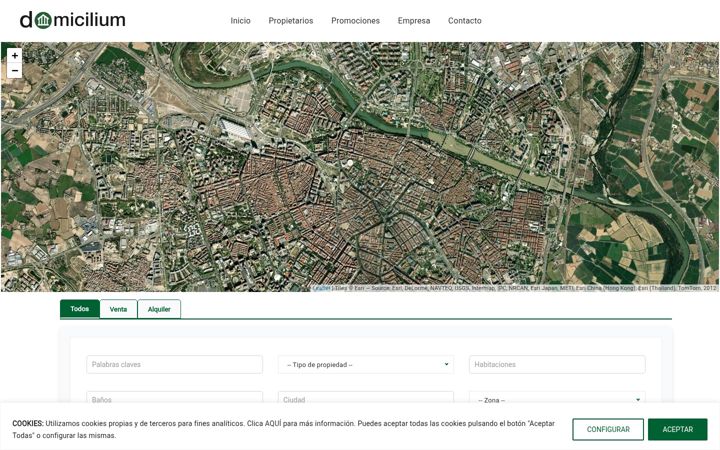Focus the Ciudad input field
Image resolution: width=720 pixels, height=450 pixels.
point(366,399)
